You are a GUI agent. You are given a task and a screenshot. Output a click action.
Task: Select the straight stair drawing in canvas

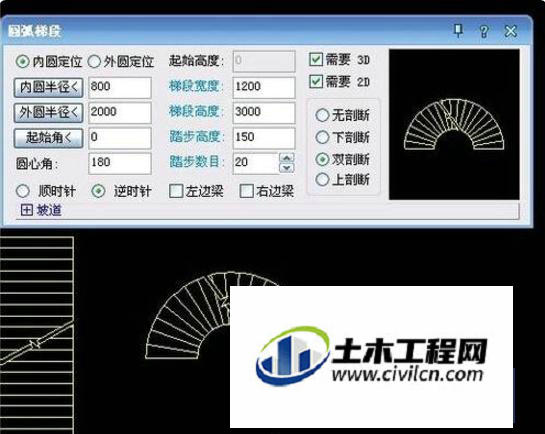click(x=36, y=335)
